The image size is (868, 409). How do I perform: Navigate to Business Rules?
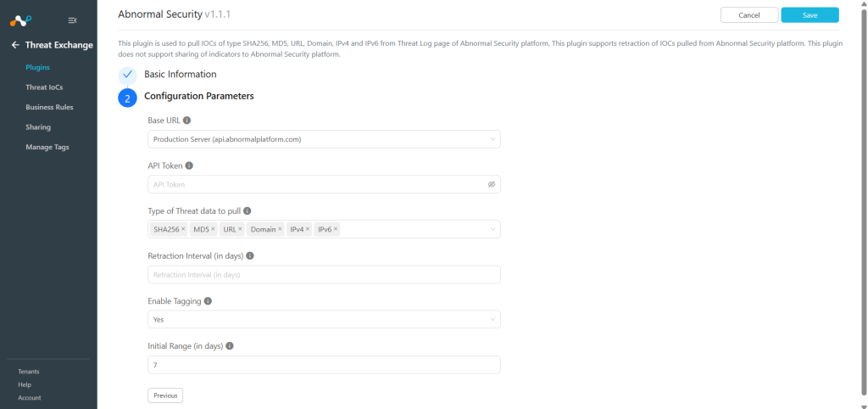pos(49,107)
